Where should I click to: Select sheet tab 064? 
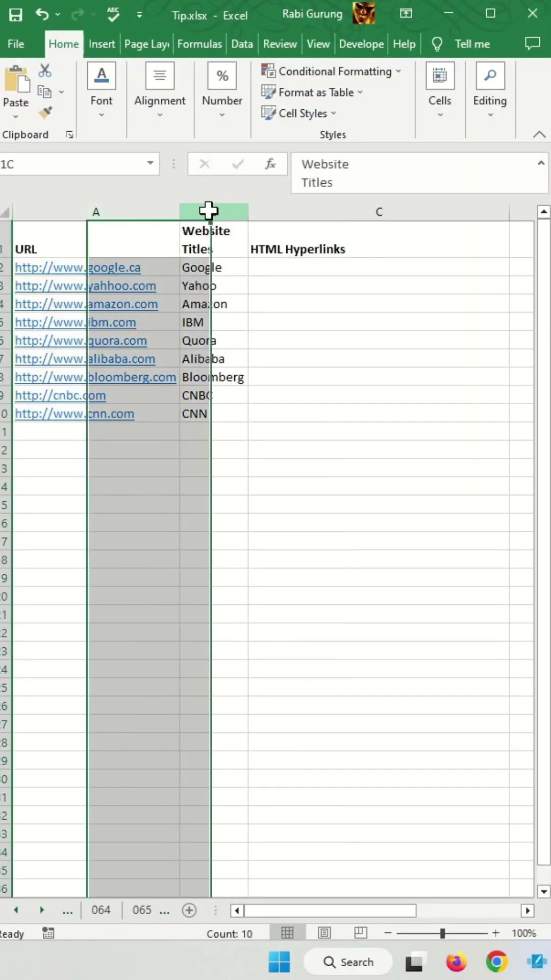click(x=101, y=910)
